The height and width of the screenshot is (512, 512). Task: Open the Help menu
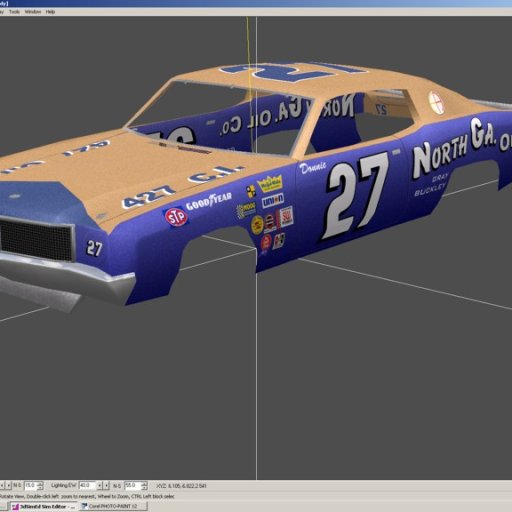(50, 12)
